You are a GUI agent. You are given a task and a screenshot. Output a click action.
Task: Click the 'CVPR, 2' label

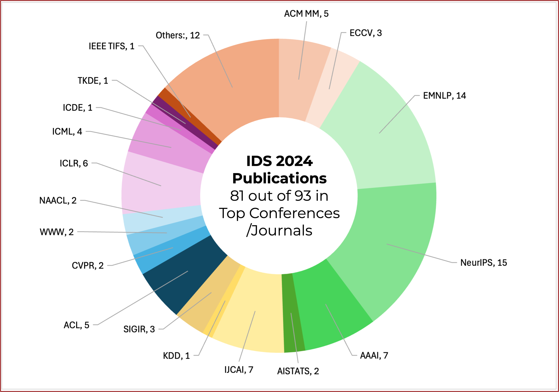tap(88, 265)
